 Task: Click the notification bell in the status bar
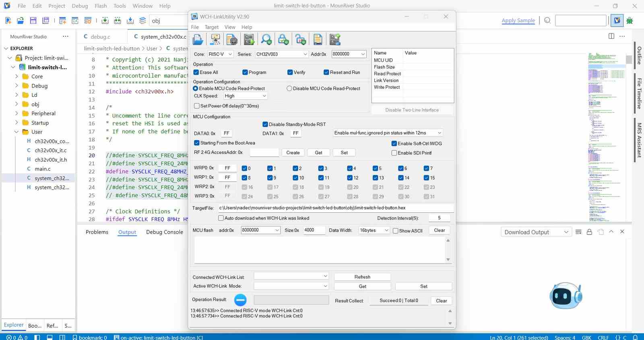coord(635,337)
